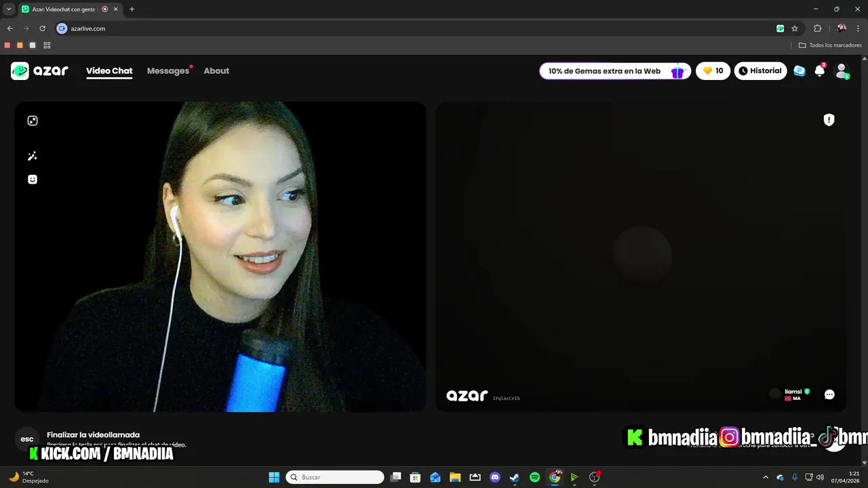The image size is (868, 488).
Task: Expand the system tray hidden icons chevron
Action: coord(766,477)
